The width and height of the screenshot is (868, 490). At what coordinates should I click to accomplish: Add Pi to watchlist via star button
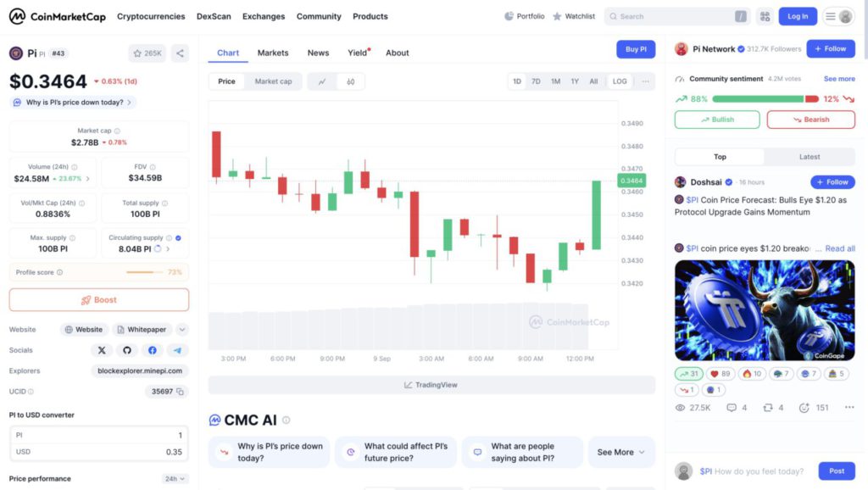point(147,53)
